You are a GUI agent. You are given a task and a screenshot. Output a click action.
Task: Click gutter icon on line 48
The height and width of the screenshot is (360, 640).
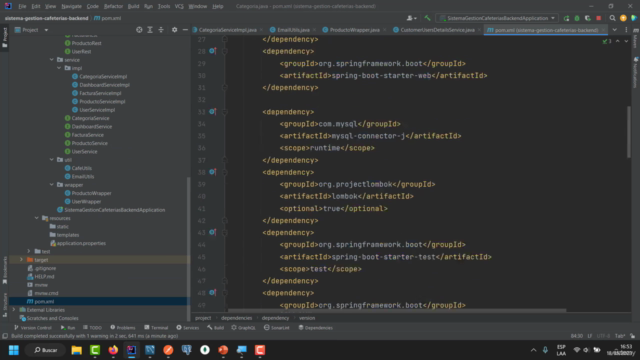[212, 293]
